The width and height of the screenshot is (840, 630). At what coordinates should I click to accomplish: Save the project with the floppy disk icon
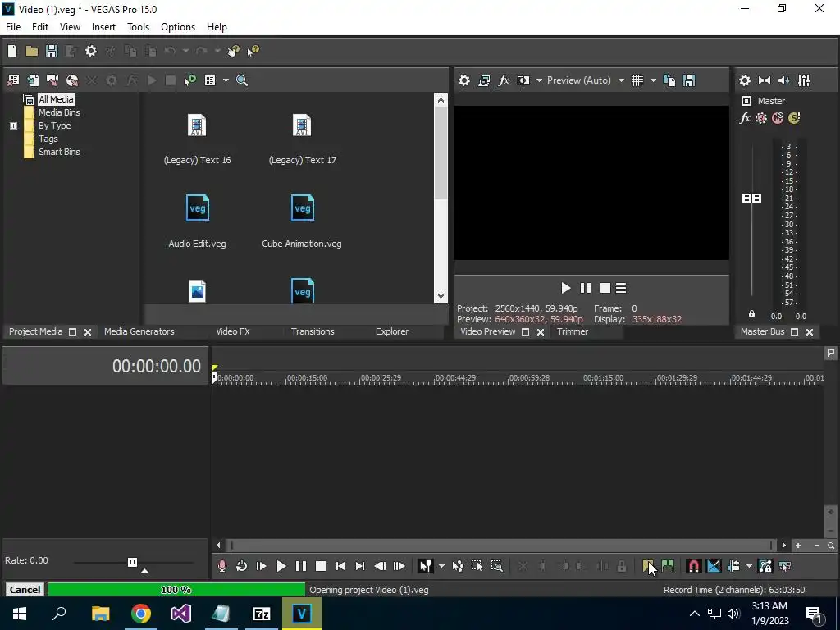click(x=52, y=51)
